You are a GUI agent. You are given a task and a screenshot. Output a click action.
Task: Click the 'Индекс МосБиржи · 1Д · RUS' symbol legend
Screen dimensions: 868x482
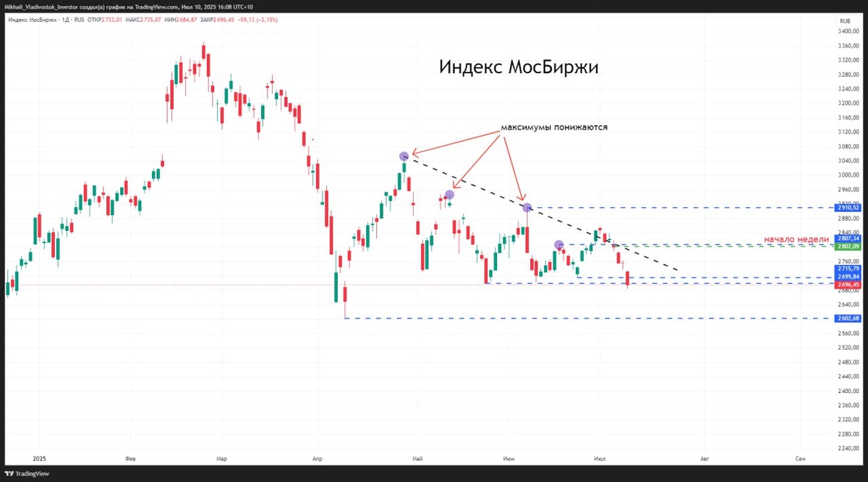pos(47,20)
